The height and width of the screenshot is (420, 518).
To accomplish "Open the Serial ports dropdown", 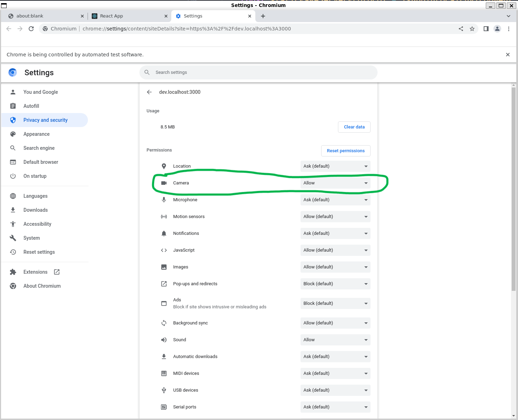I will pyautogui.click(x=335, y=407).
